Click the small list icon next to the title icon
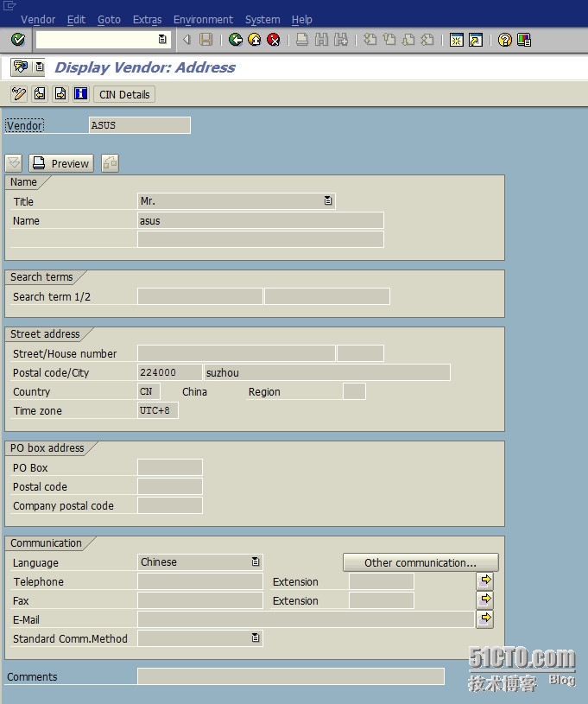Screen dimensions: 588x704 coord(40,67)
